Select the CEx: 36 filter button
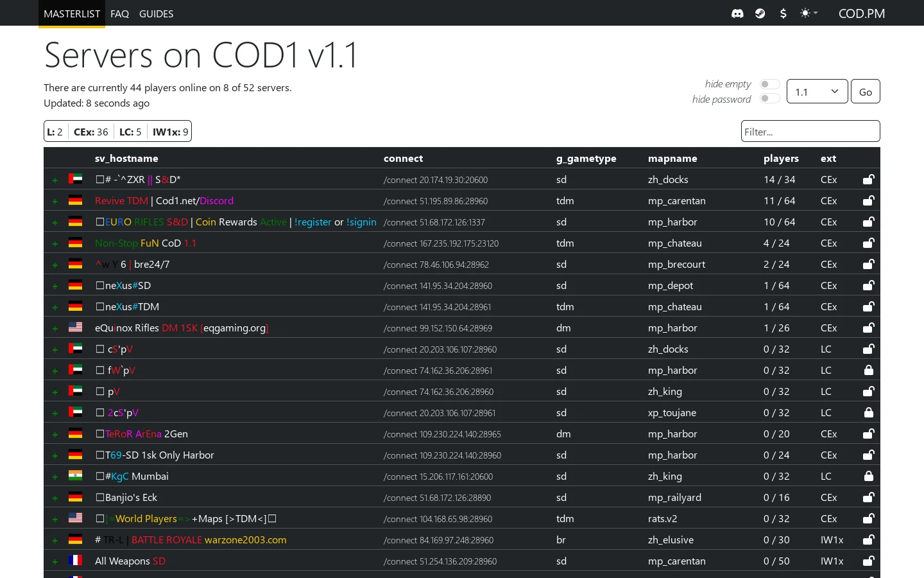Screen dimensions: 924x578 tap(91, 132)
